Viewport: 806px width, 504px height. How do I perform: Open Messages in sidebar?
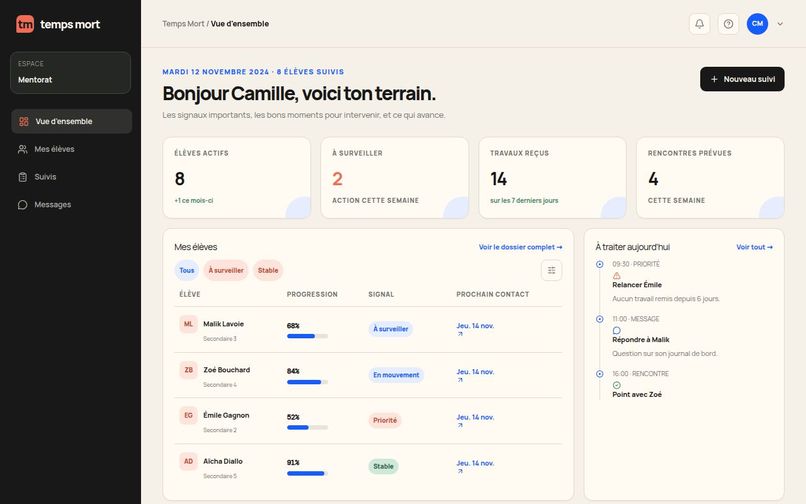tap(71, 205)
